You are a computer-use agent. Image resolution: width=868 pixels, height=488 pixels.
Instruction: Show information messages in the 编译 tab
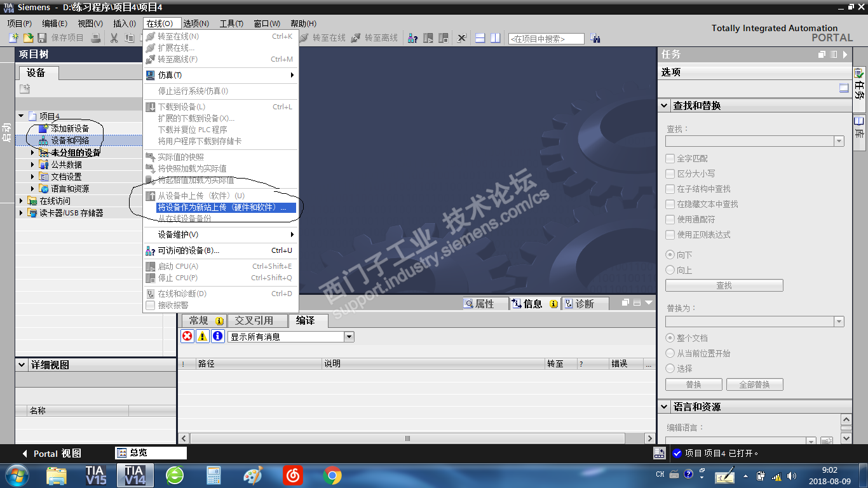[x=218, y=337]
